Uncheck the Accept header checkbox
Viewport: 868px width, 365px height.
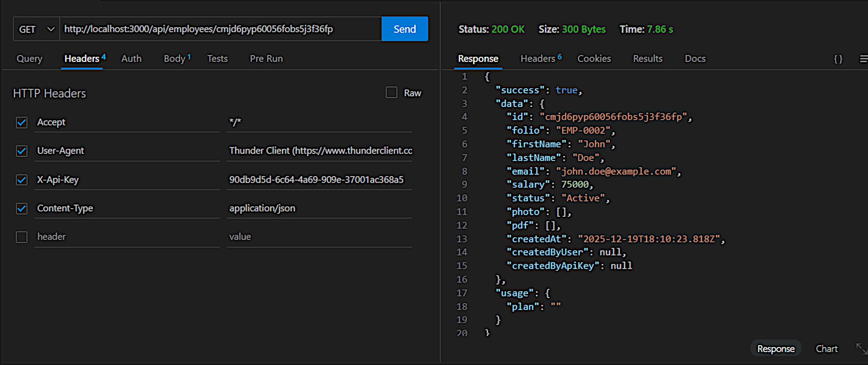coord(22,122)
